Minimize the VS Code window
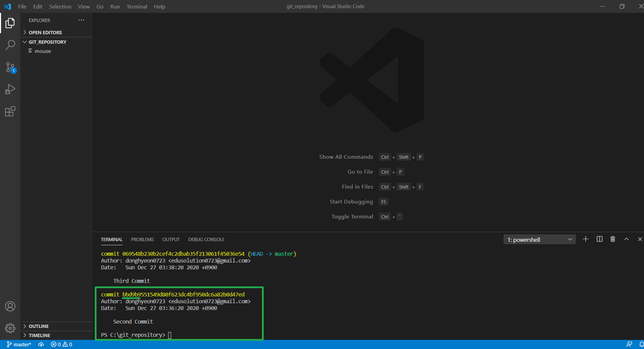Viewport: 644px width, 349px height. pyautogui.click(x=603, y=6)
